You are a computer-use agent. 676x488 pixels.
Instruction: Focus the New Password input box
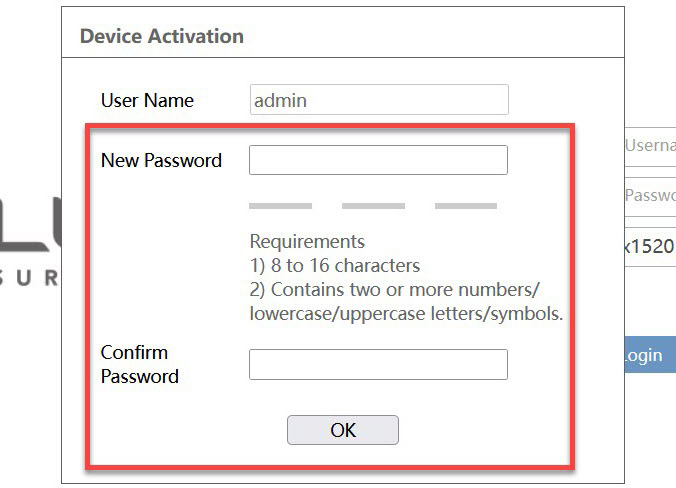tap(378, 160)
